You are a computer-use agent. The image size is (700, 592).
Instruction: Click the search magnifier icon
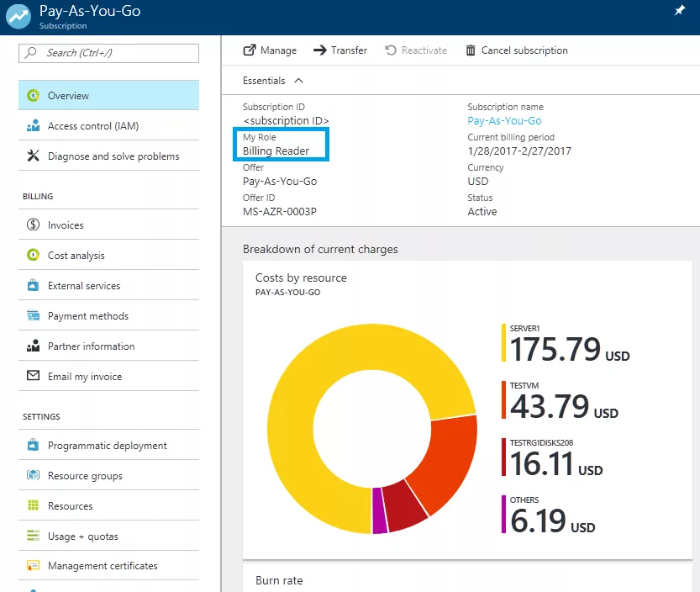30,53
